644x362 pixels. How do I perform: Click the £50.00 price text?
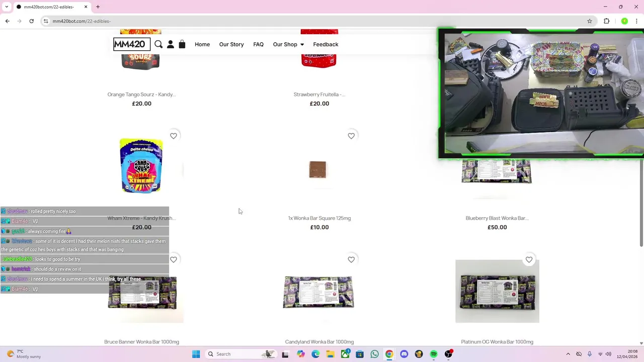497,227
